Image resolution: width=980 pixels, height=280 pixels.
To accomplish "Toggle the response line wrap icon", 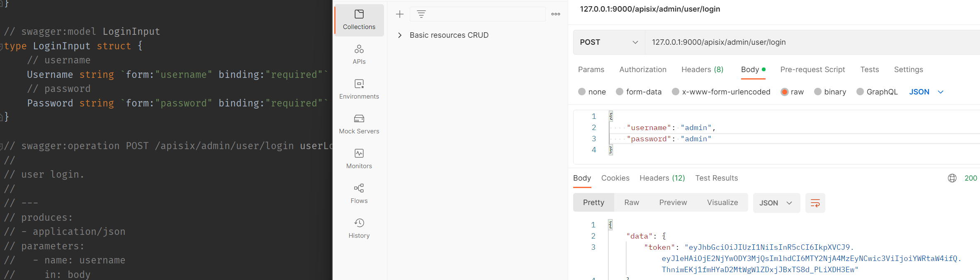I will pyautogui.click(x=815, y=203).
